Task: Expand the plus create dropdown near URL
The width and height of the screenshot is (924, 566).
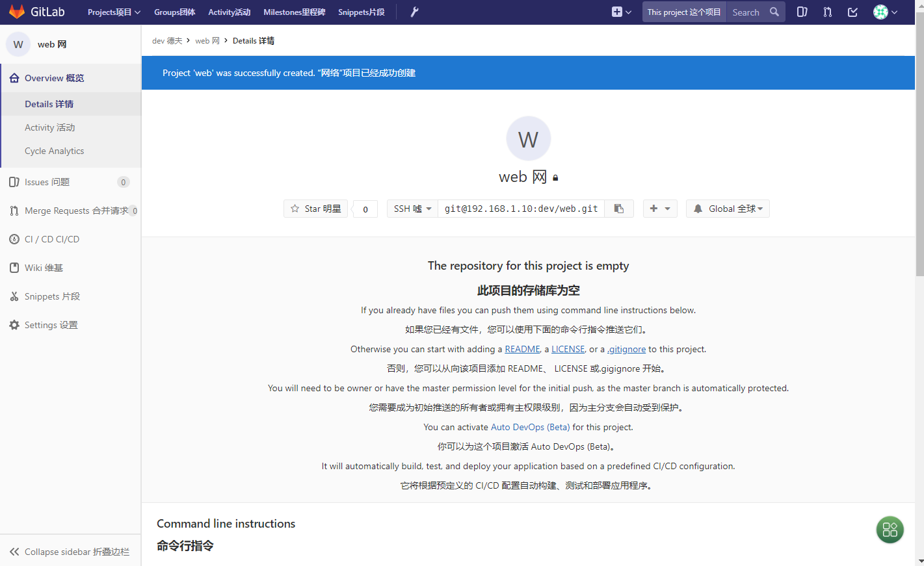Action: [x=660, y=209]
